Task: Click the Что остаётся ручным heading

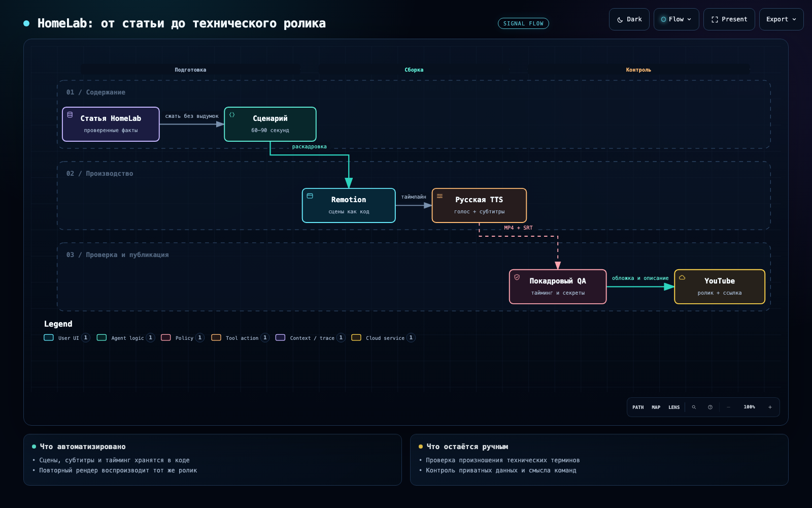Action: 467,447
